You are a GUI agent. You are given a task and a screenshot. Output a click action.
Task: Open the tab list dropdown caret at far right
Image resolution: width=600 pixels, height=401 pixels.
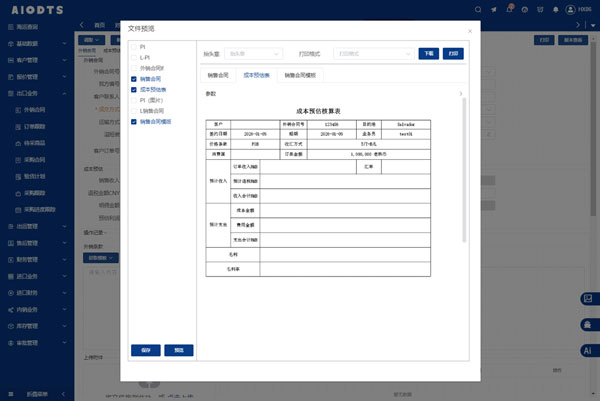[593, 25]
